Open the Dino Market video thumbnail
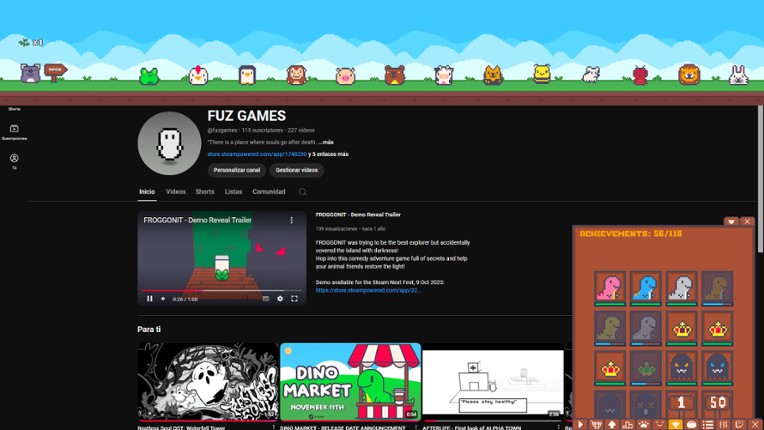The image size is (764, 430). click(350, 381)
